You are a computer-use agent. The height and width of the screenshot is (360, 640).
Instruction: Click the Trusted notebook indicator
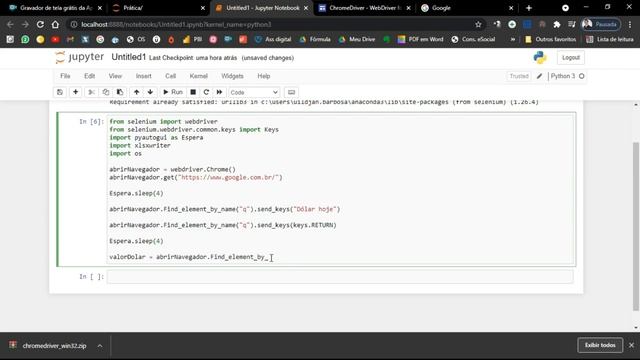[519, 76]
